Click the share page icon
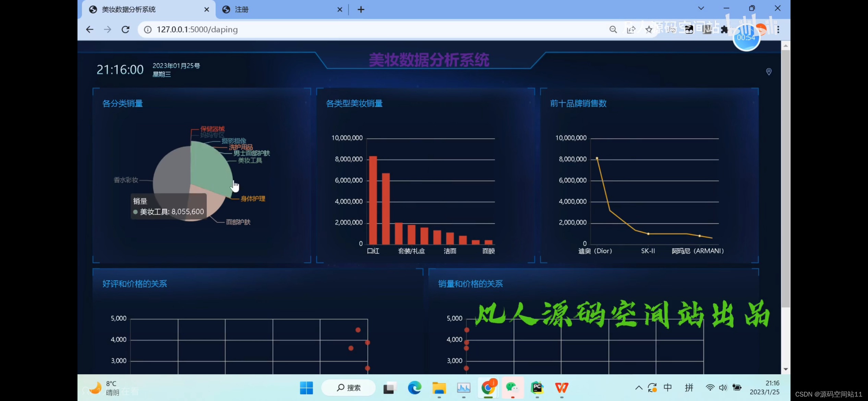 (631, 30)
